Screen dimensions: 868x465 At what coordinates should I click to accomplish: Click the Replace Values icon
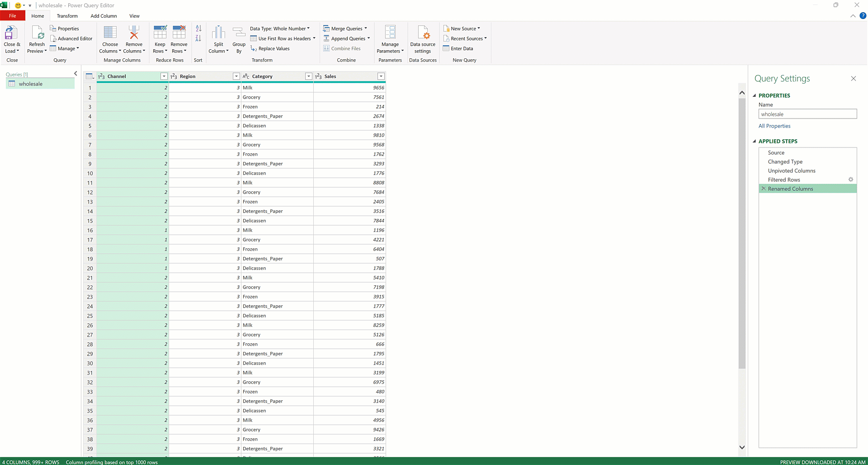click(255, 48)
